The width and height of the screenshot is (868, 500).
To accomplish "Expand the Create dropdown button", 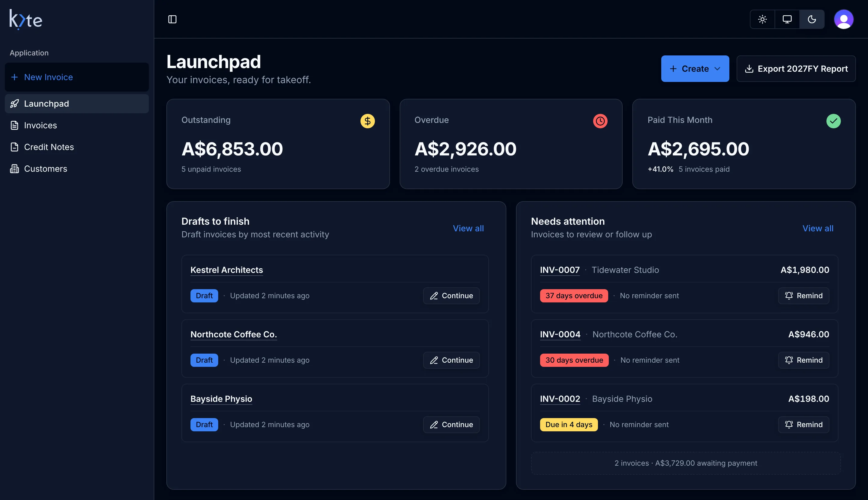I will [695, 69].
